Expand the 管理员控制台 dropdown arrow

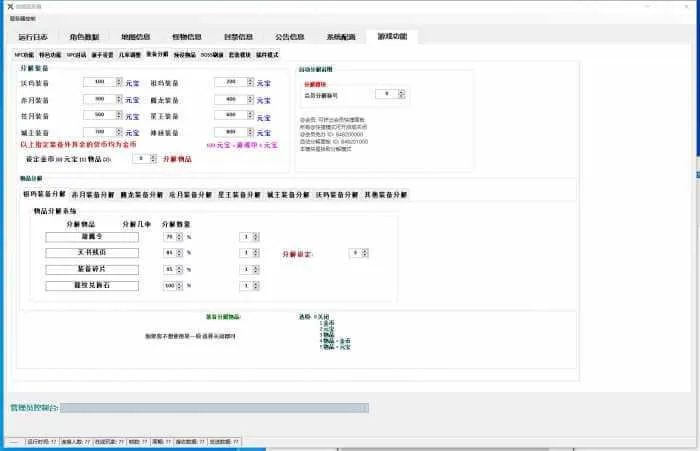click(365, 408)
